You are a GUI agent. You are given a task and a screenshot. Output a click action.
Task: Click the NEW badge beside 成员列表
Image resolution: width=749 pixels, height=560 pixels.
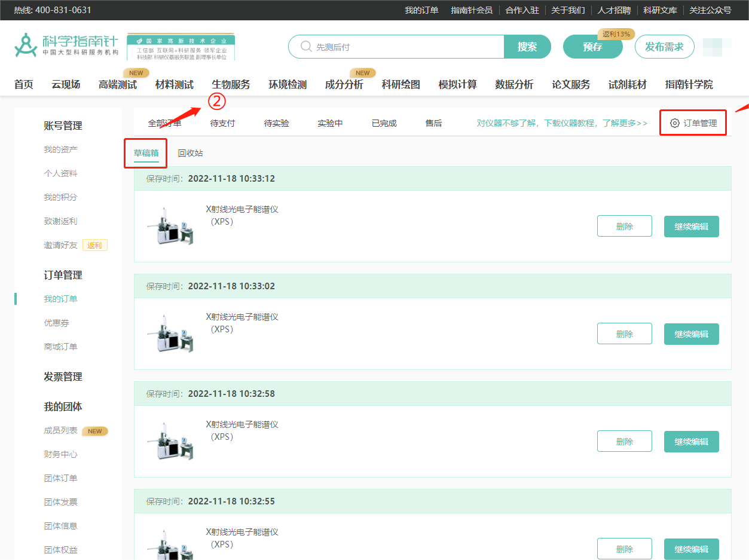[x=95, y=431]
